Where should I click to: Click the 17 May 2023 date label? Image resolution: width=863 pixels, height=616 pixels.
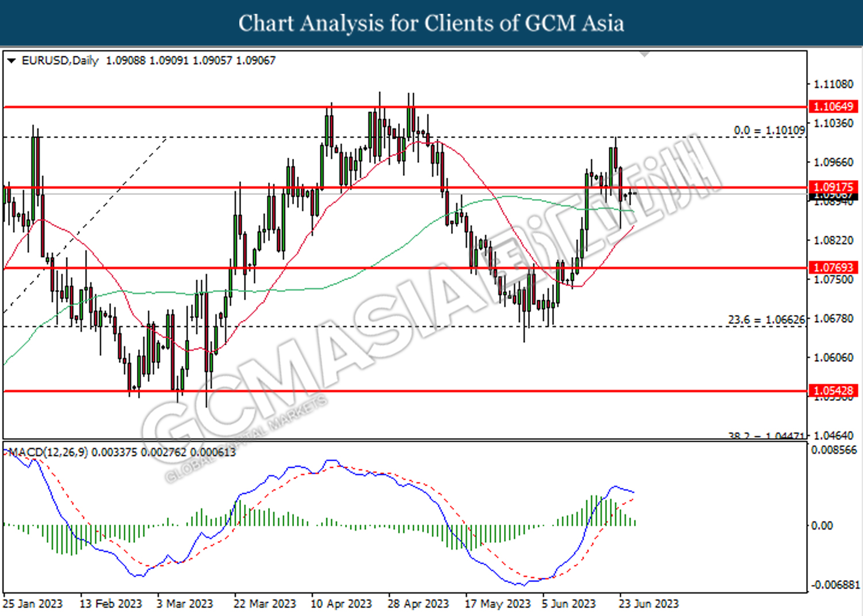click(x=498, y=603)
